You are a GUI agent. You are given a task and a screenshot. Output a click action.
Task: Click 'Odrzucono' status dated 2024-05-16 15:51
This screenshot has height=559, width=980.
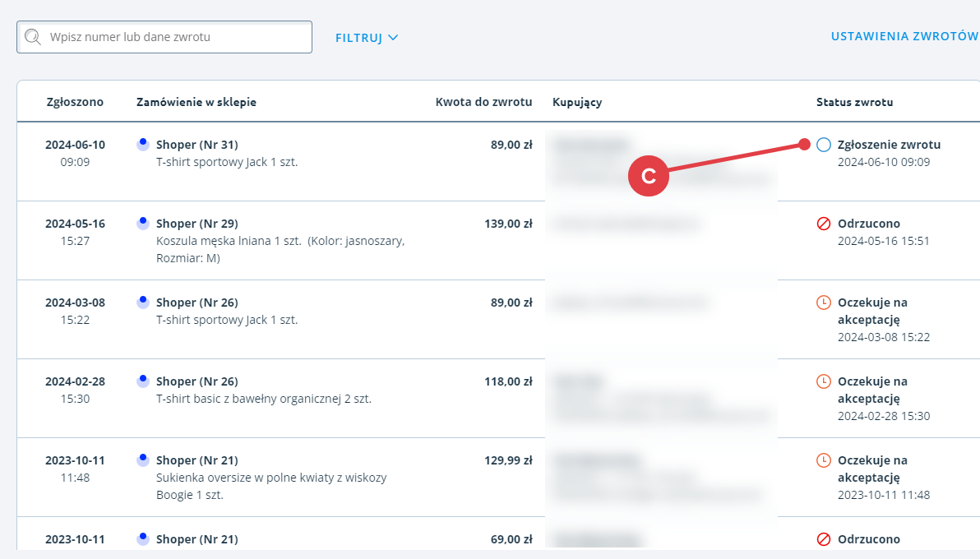click(x=869, y=224)
